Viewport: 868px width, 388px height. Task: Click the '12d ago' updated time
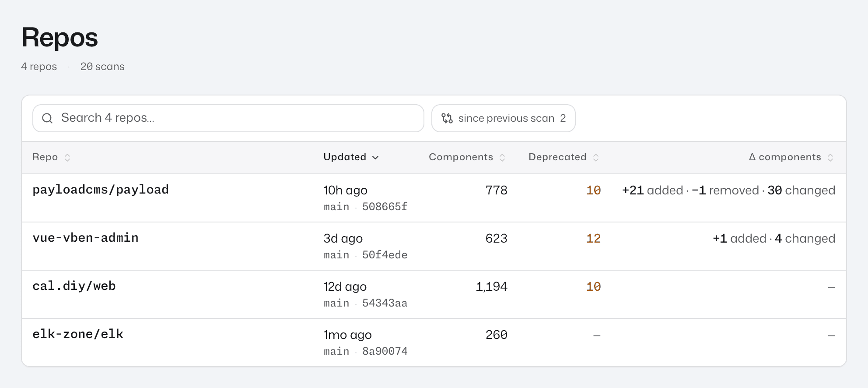pyautogui.click(x=345, y=287)
